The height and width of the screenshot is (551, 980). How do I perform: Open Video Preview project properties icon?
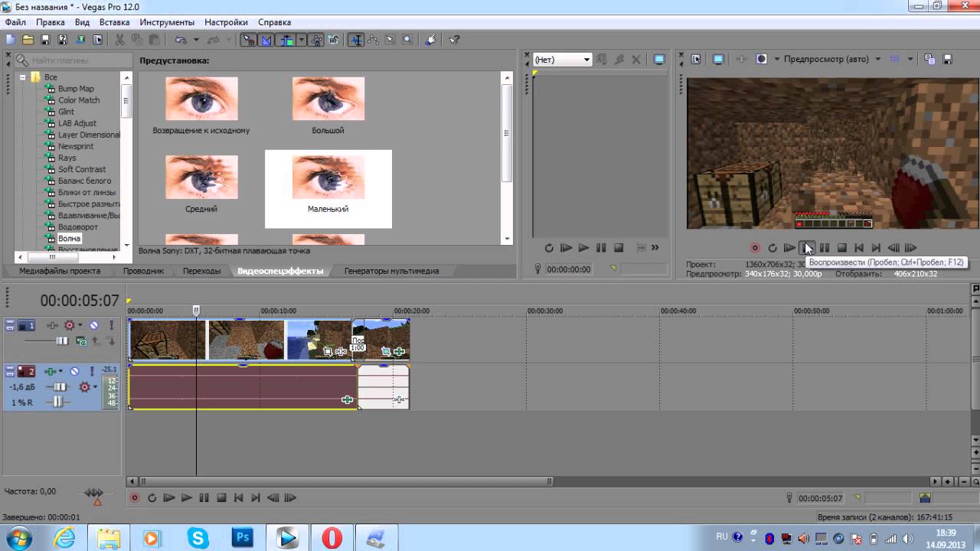696,59
